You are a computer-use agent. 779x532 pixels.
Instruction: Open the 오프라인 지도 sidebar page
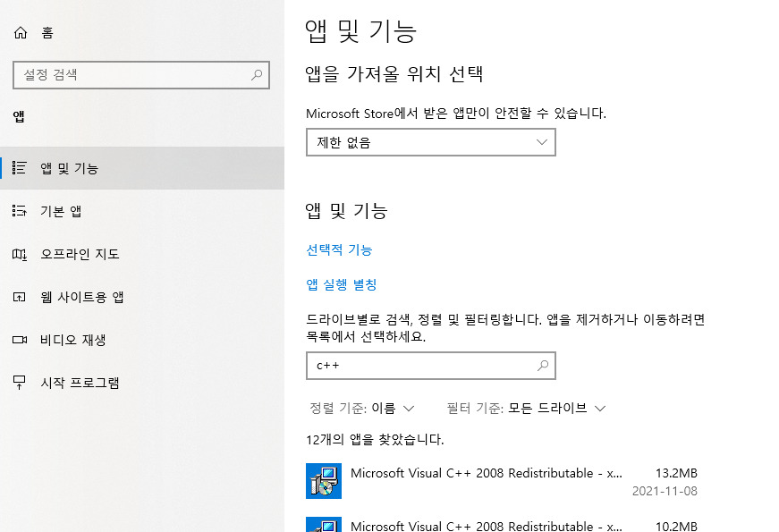pos(142,254)
